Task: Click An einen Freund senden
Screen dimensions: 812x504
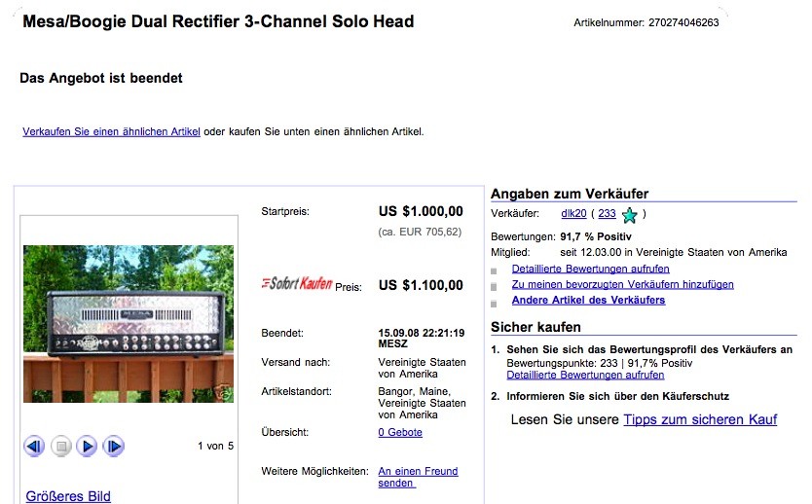Action: pyautogui.click(x=418, y=477)
